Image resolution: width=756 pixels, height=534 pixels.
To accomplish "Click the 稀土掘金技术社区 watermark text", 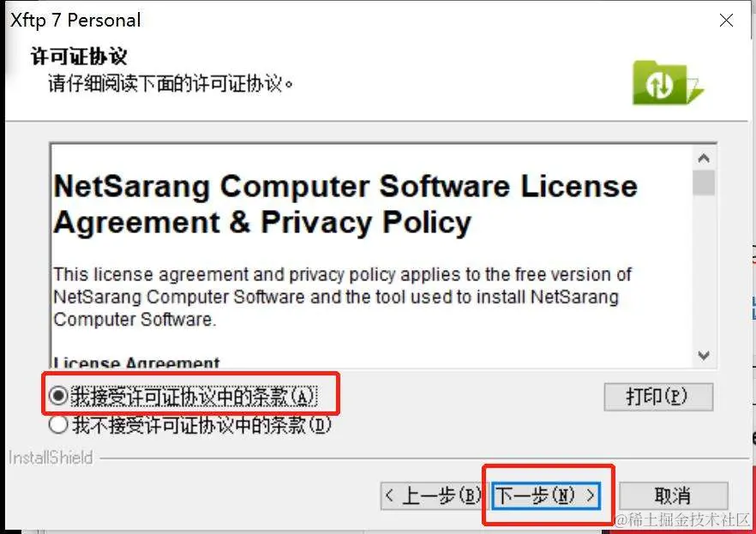I will point(684,520).
